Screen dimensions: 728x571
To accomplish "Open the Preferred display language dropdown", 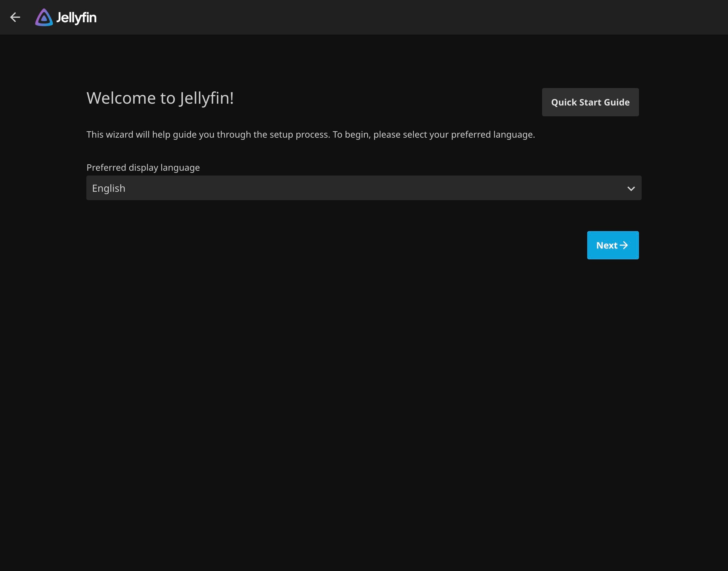I will coord(364,188).
